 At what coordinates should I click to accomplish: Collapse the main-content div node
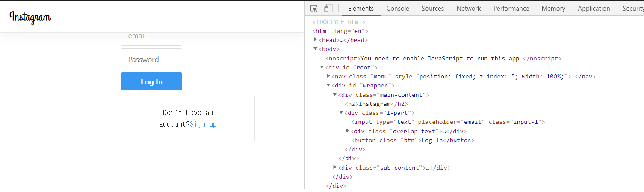335,94
